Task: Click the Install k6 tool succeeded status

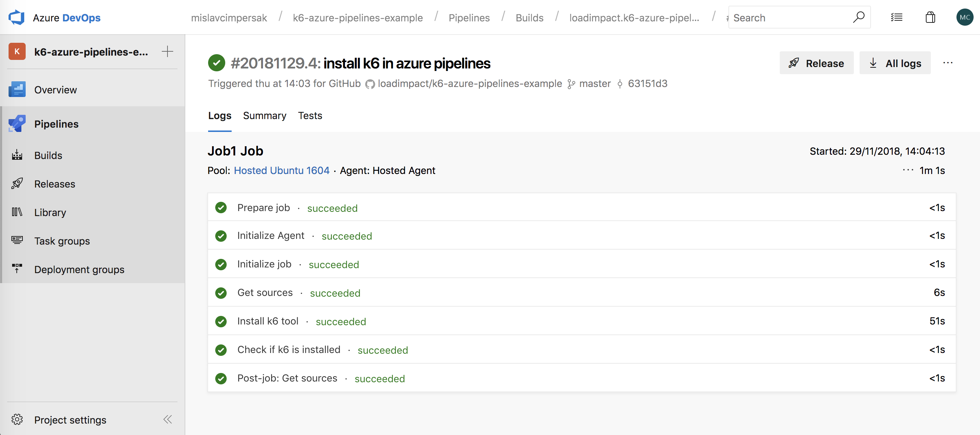Action: click(341, 321)
